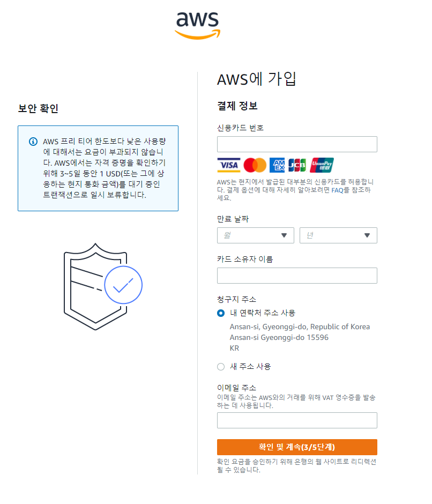432x504 pixels.
Task: Focus the 신용카드 번호 input field
Action: coord(297,144)
